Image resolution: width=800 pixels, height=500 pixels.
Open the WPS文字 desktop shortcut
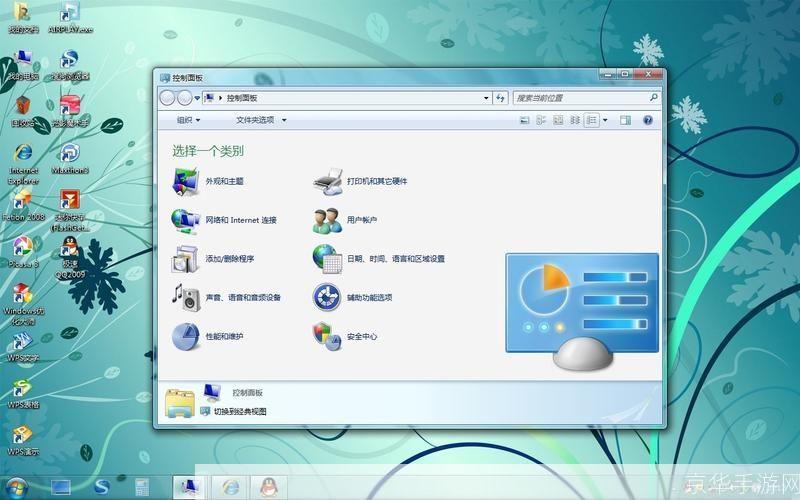click(x=23, y=346)
